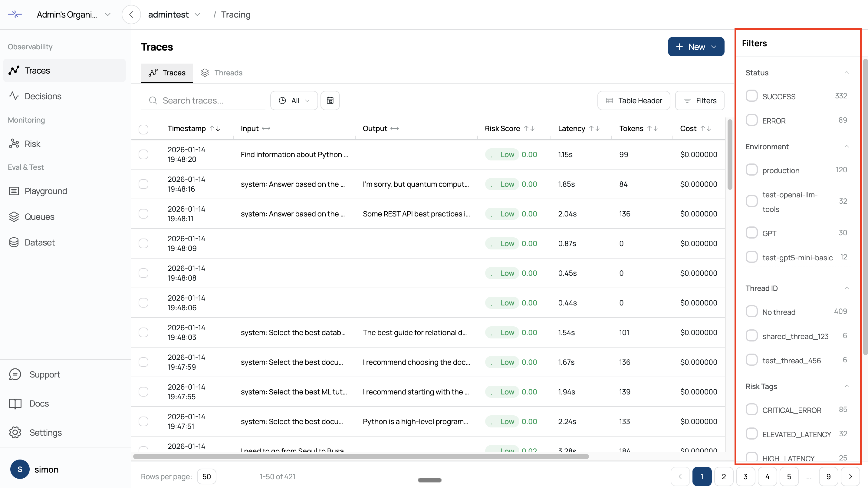Enable the production environment filter
Screen dimensions: 868x488
pyautogui.click(x=751, y=170)
